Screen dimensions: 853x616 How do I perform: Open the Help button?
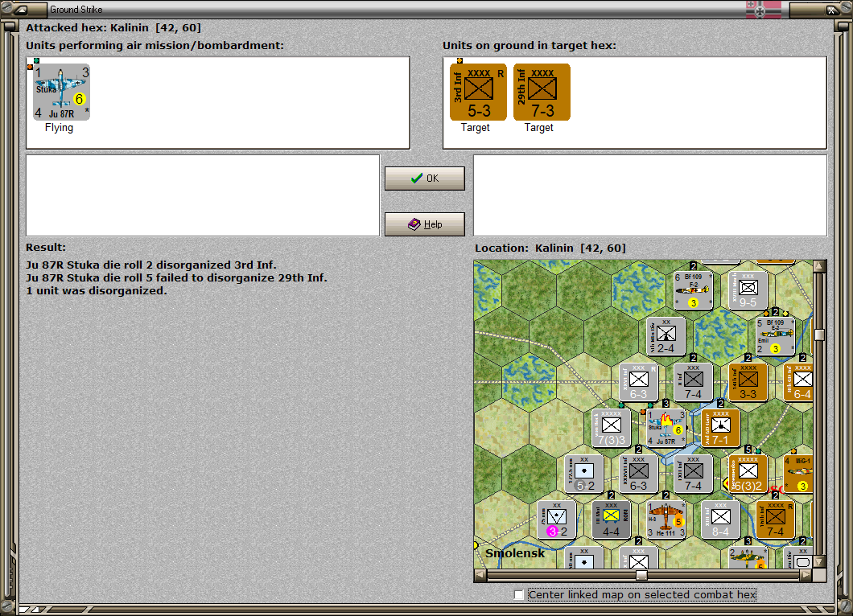click(x=425, y=224)
